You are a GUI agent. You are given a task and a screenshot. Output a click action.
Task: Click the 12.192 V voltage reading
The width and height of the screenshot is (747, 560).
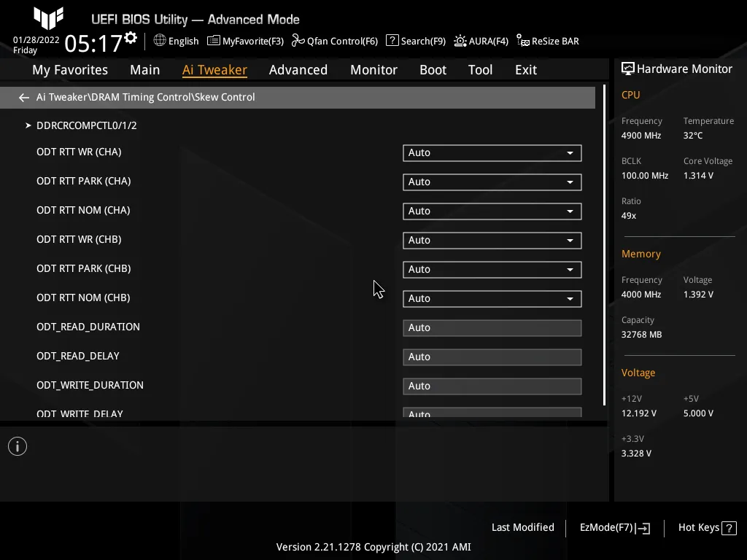tap(639, 413)
